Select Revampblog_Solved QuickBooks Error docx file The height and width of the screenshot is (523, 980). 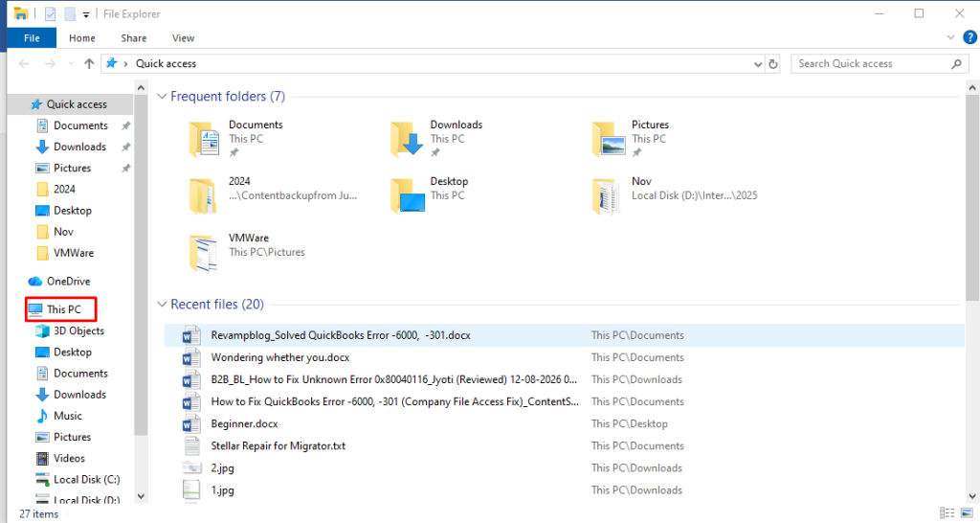click(x=341, y=336)
